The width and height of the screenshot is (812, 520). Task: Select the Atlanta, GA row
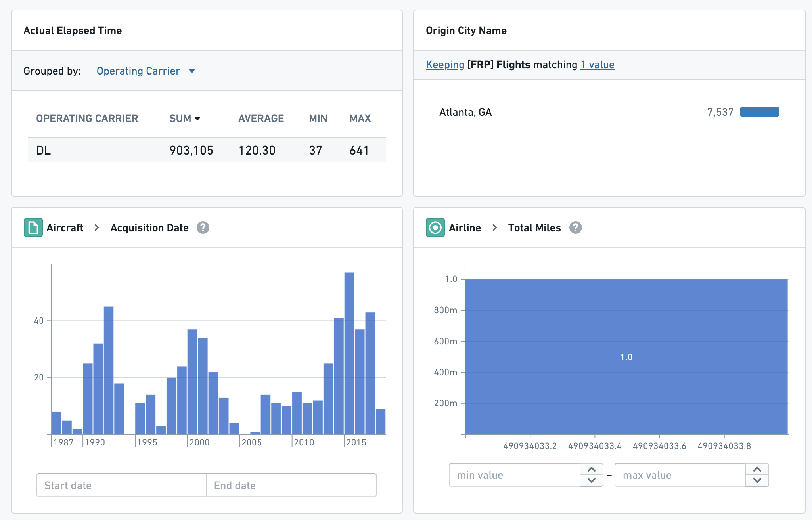point(609,112)
